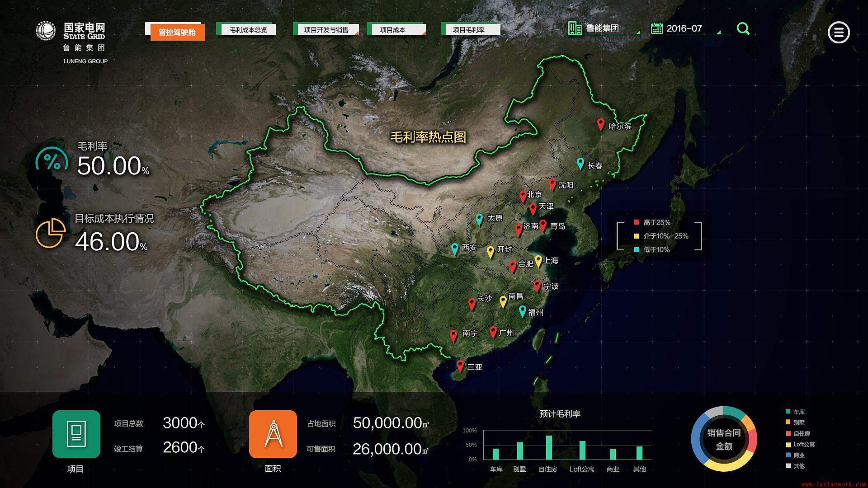Click the 车库 legend color swatch
The image size is (868, 488).
788,412
